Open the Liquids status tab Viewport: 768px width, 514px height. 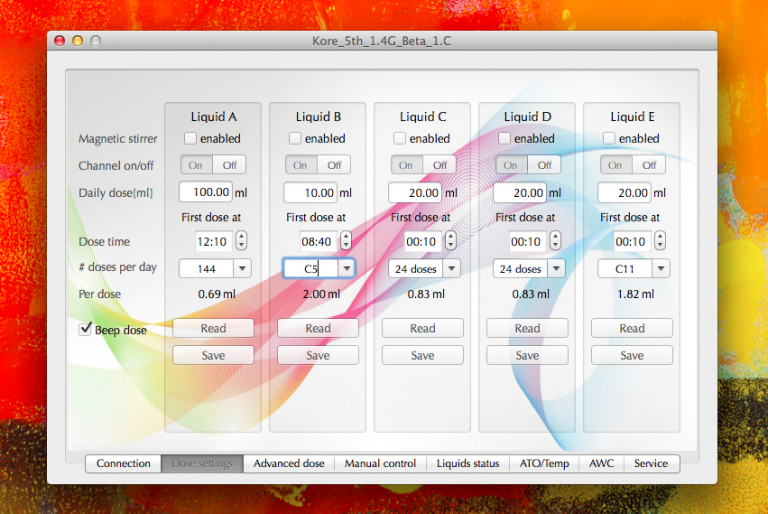click(467, 463)
